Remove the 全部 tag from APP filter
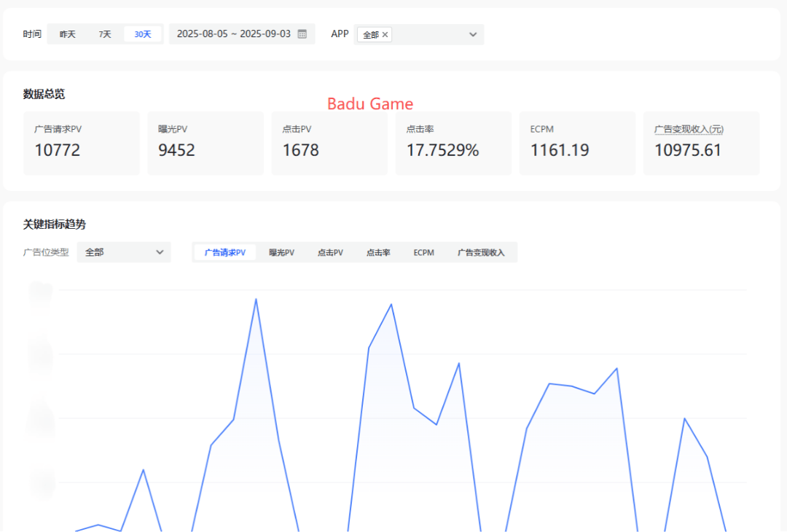 (x=385, y=35)
